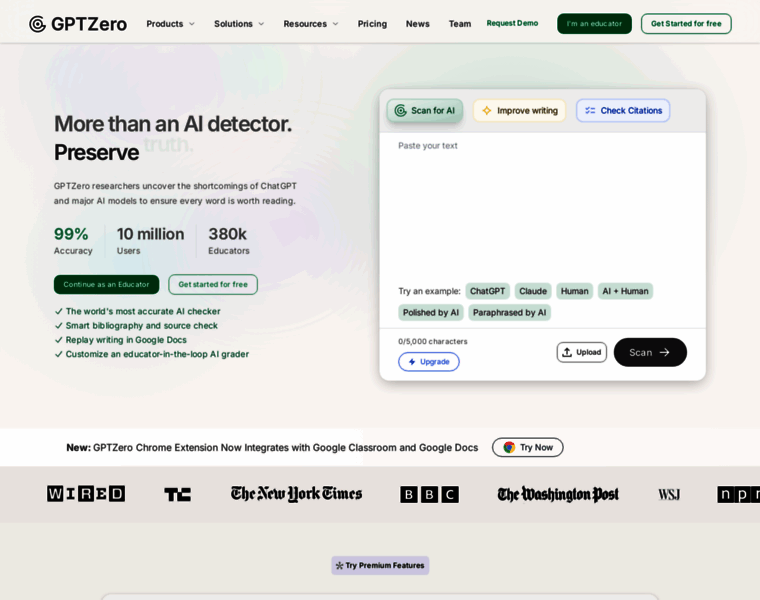Click The Washington Post logo
The width and height of the screenshot is (760, 600).
point(558,494)
